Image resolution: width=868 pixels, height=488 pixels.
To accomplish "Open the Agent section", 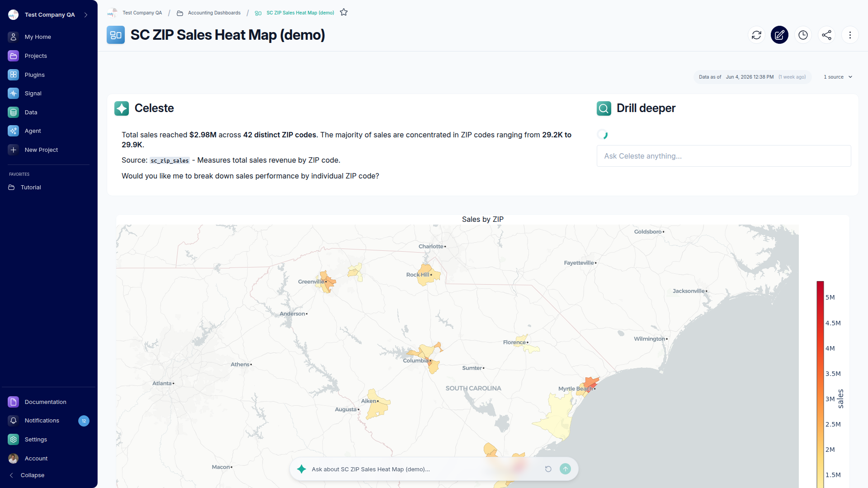I will point(48,131).
